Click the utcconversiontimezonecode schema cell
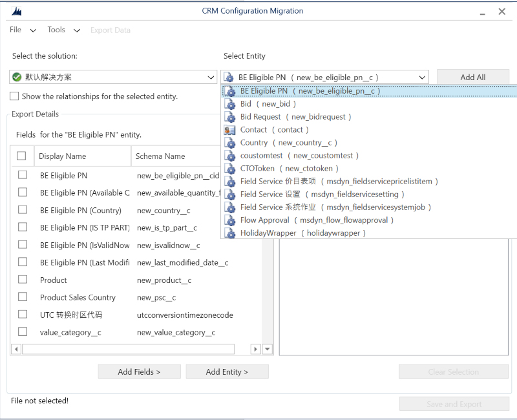The width and height of the screenshot is (517, 420). (x=185, y=315)
